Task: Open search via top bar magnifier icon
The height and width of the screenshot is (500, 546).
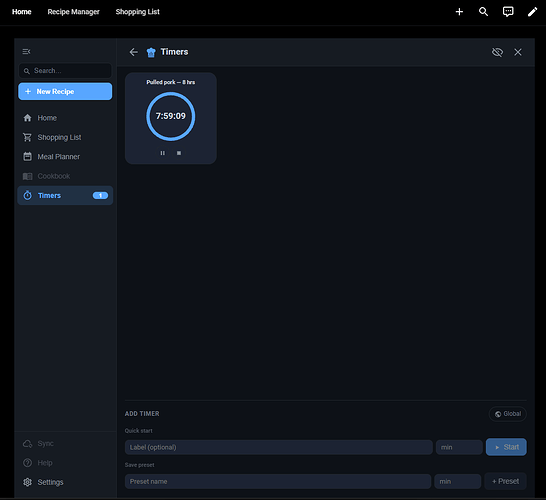Action: pos(483,12)
